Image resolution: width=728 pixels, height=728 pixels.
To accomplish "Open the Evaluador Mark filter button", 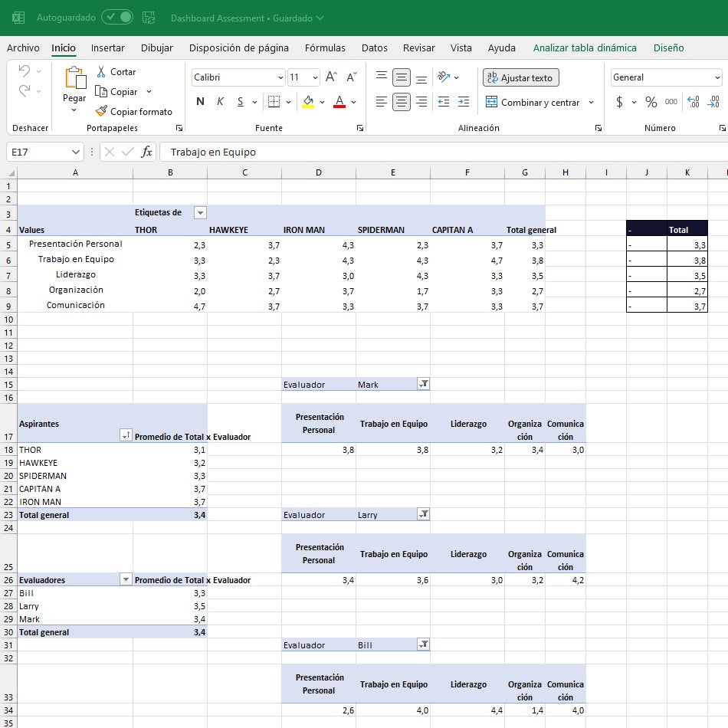I will point(424,384).
